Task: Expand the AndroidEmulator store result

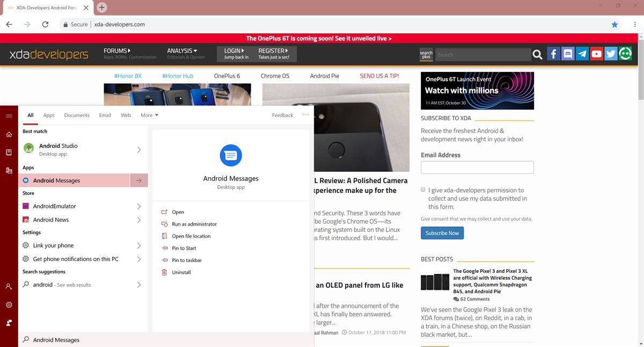Action: [x=139, y=206]
